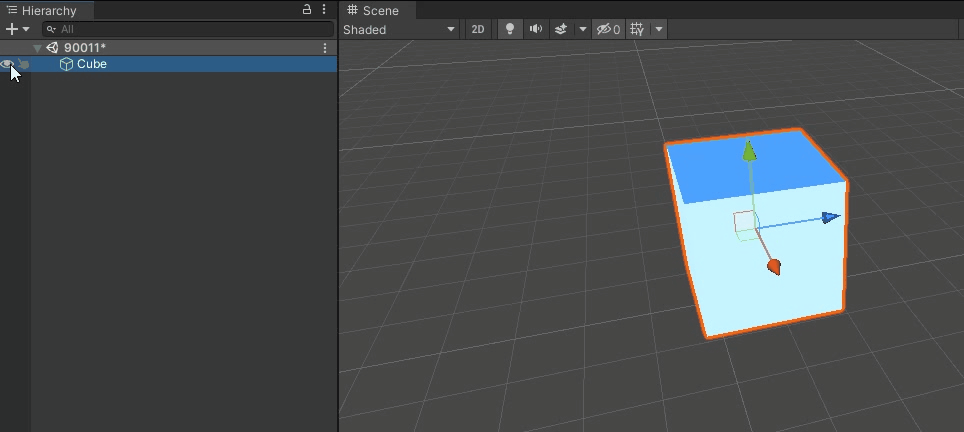This screenshot has height=432, width=964.
Task: Open the 90011 scene options menu
Action: [x=325, y=48]
